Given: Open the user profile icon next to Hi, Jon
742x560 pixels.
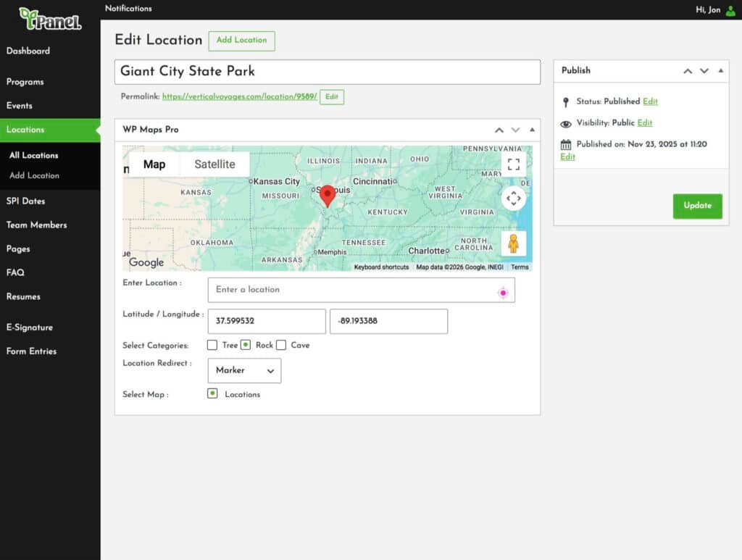Looking at the screenshot, I should click(730, 10).
